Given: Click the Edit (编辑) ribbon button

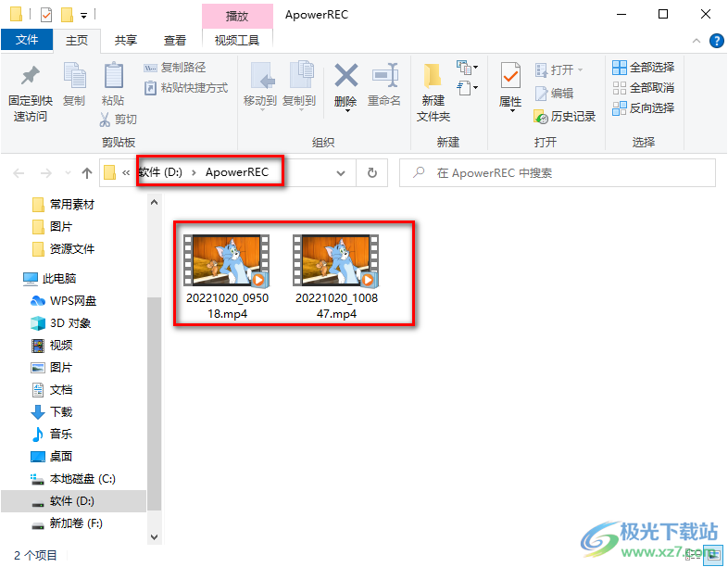Looking at the screenshot, I should pos(554,94).
